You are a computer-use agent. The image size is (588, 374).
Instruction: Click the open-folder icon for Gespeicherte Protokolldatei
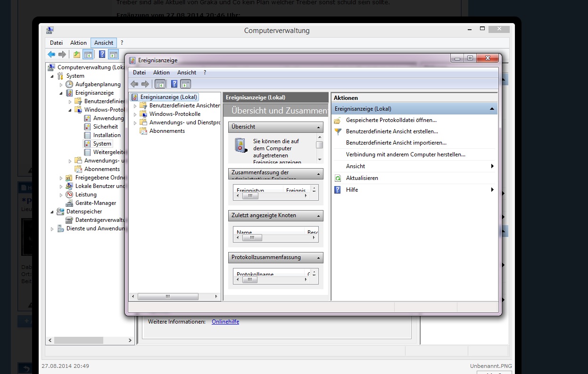tap(338, 120)
